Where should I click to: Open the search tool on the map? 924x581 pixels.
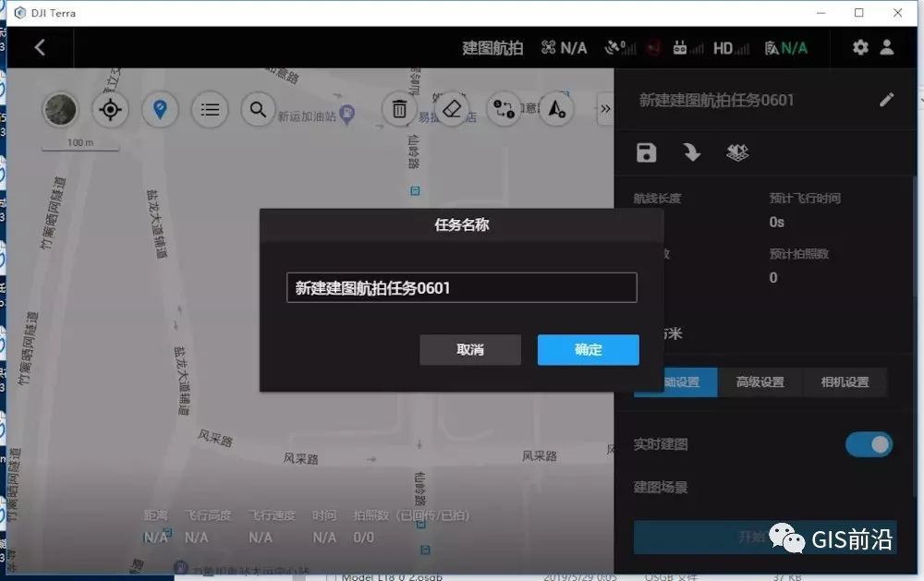pyautogui.click(x=258, y=109)
